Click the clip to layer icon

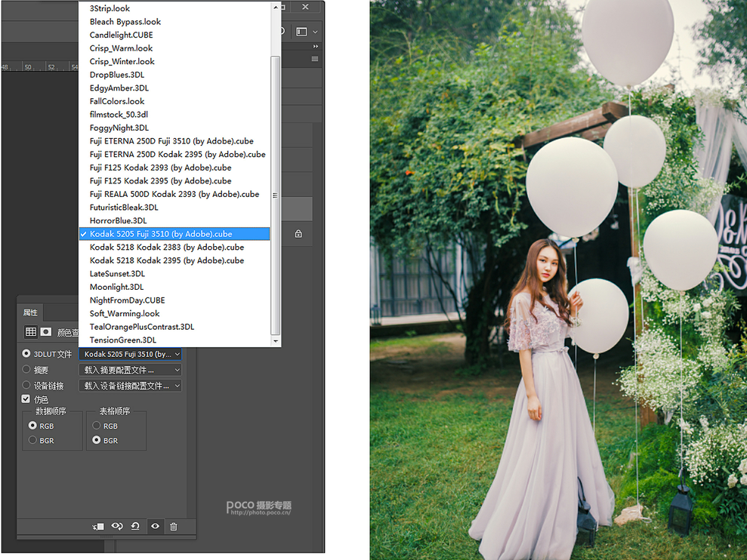pyautogui.click(x=98, y=527)
